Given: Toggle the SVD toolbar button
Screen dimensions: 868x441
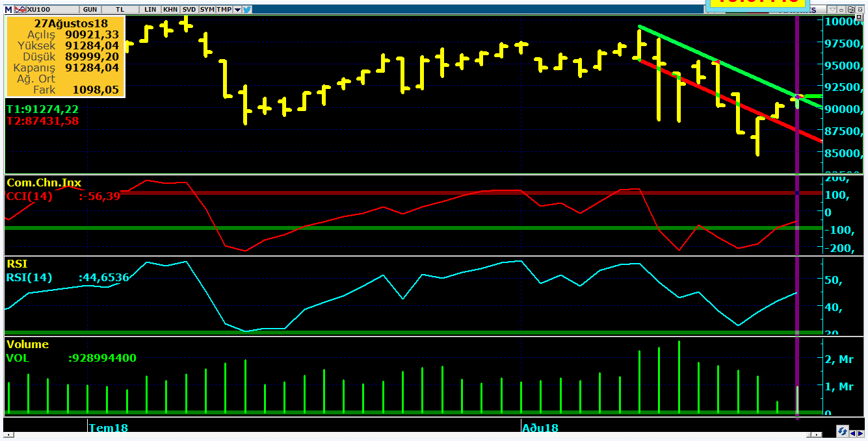Looking at the screenshot, I should 189,9.
